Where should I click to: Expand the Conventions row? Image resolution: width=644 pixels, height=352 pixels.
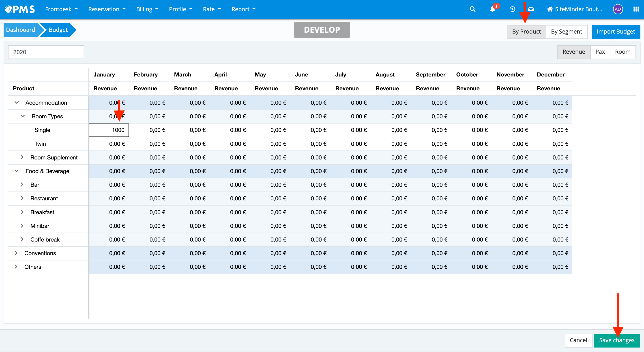tap(16, 253)
